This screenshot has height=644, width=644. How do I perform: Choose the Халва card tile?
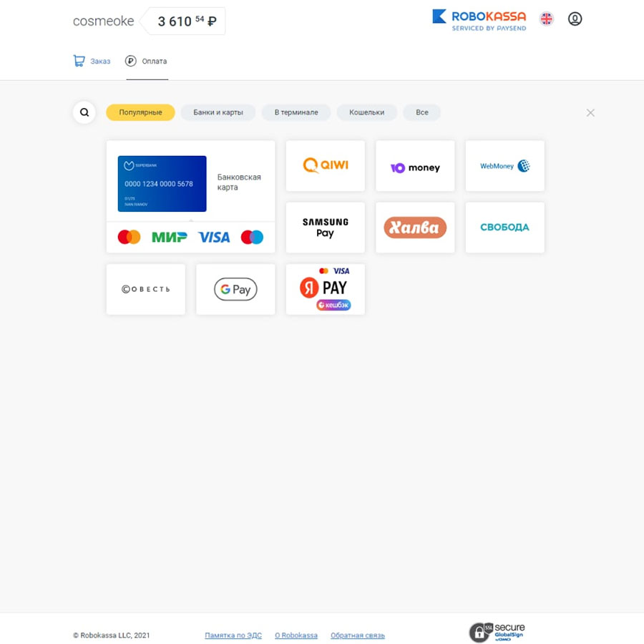coord(415,227)
